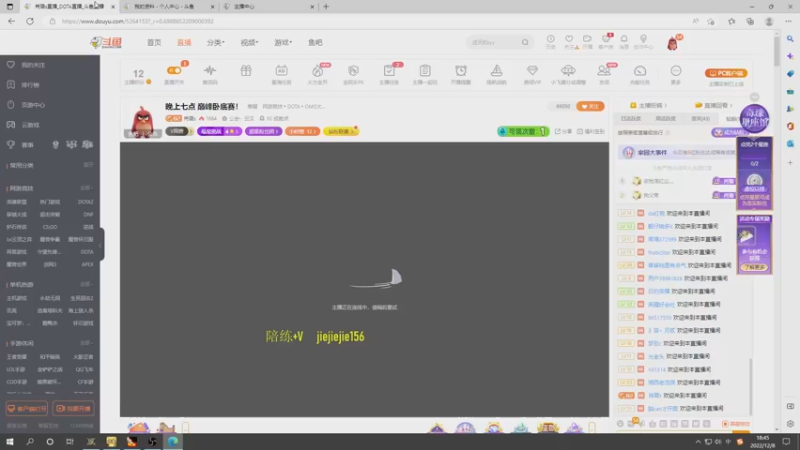Open the purple star-level badge with 4 stars
The height and width of the screenshot is (450, 800).
pyautogui.click(x=219, y=131)
